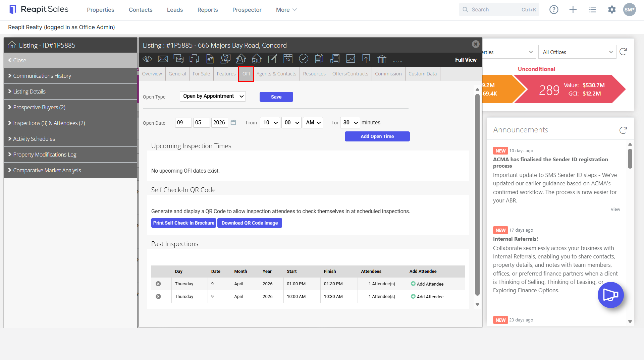
Task: Open the Prospector menu
Action: pyautogui.click(x=247, y=10)
